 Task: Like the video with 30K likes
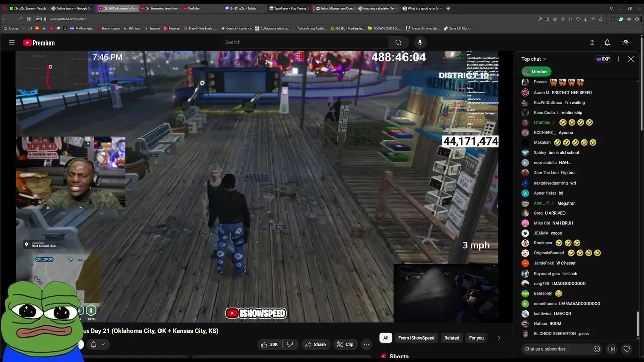[269, 344]
